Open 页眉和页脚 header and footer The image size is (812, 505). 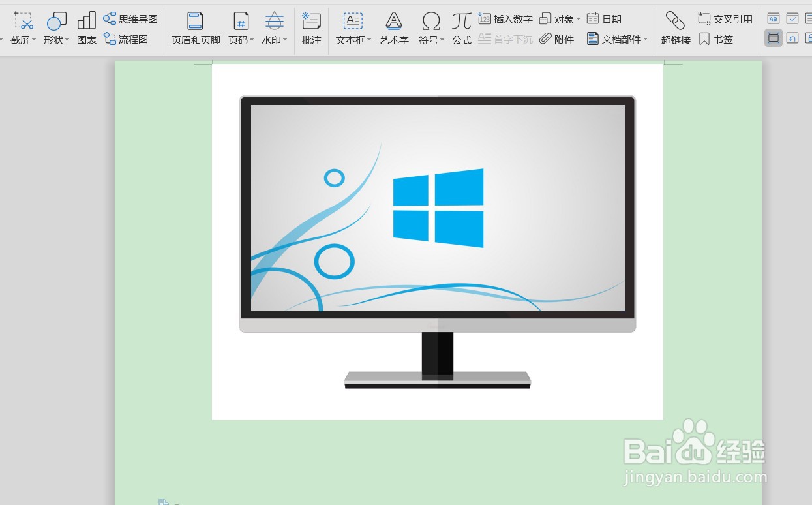[196, 29]
